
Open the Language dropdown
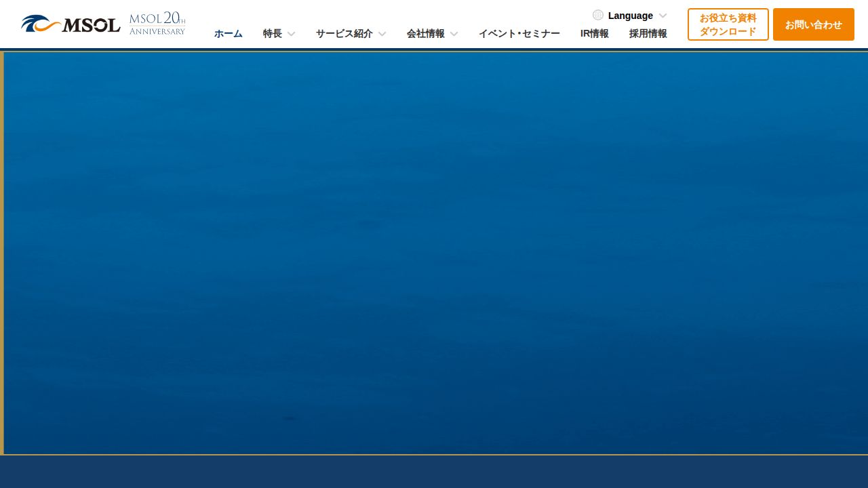click(x=630, y=16)
